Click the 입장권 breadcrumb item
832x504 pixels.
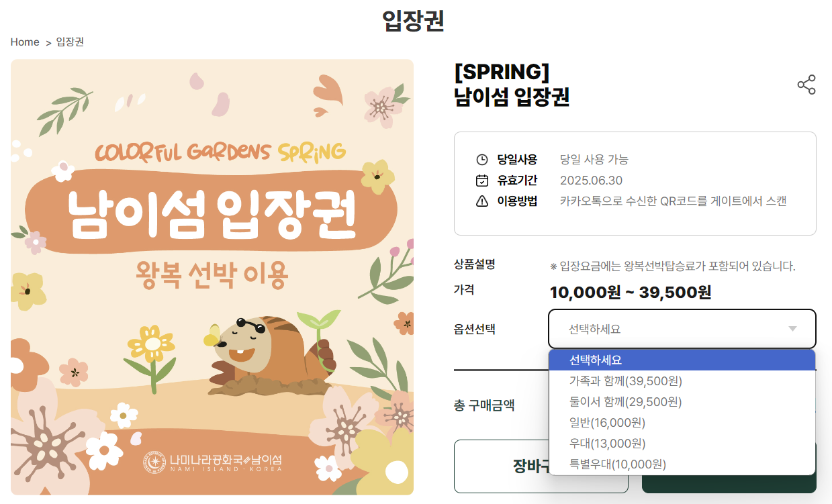tap(69, 42)
